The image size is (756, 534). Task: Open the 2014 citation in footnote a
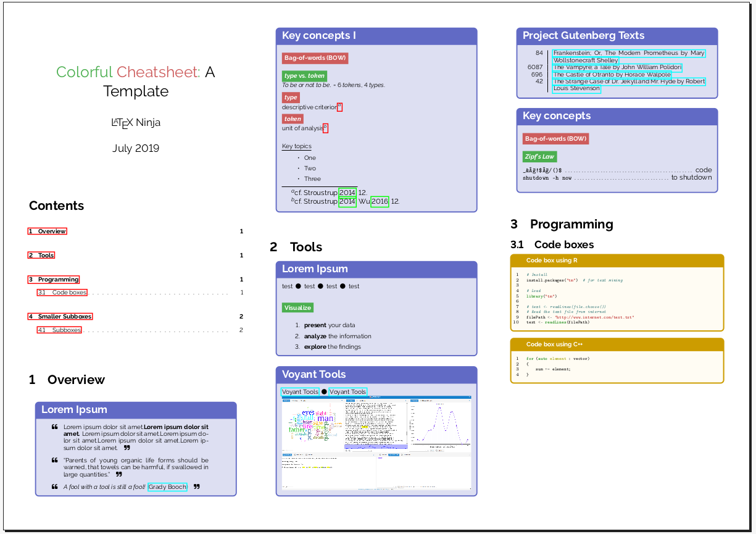[x=347, y=192]
